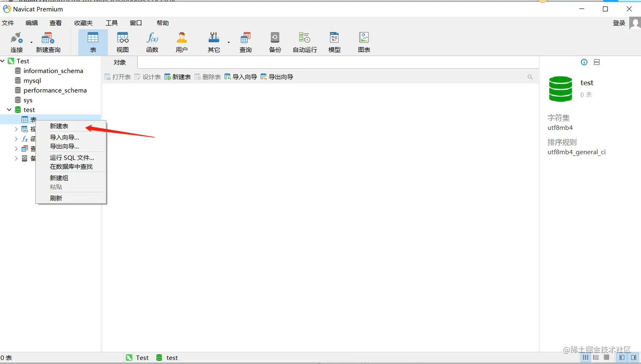Click the 导入向导 object toolbar button
641x364 pixels.
(241, 77)
